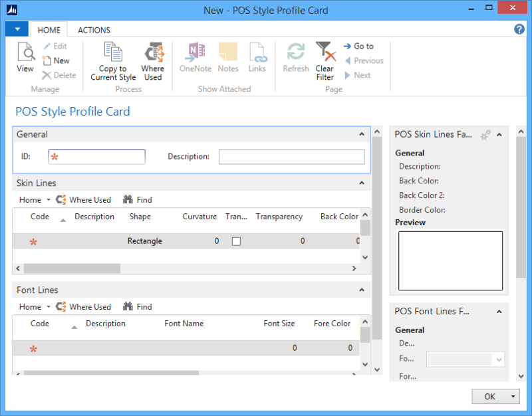Open the OK button dropdown arrow
The image size is (532, 416).
513,397
